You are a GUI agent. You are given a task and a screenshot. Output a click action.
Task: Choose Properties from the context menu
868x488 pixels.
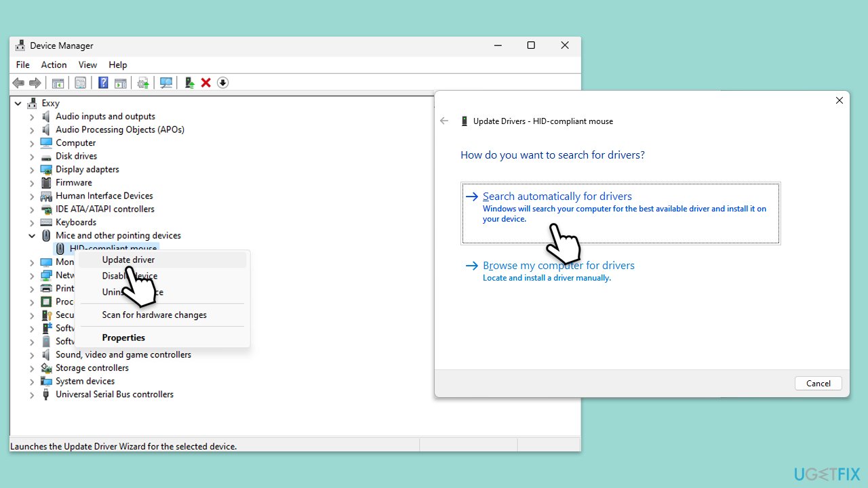[162, 338]
